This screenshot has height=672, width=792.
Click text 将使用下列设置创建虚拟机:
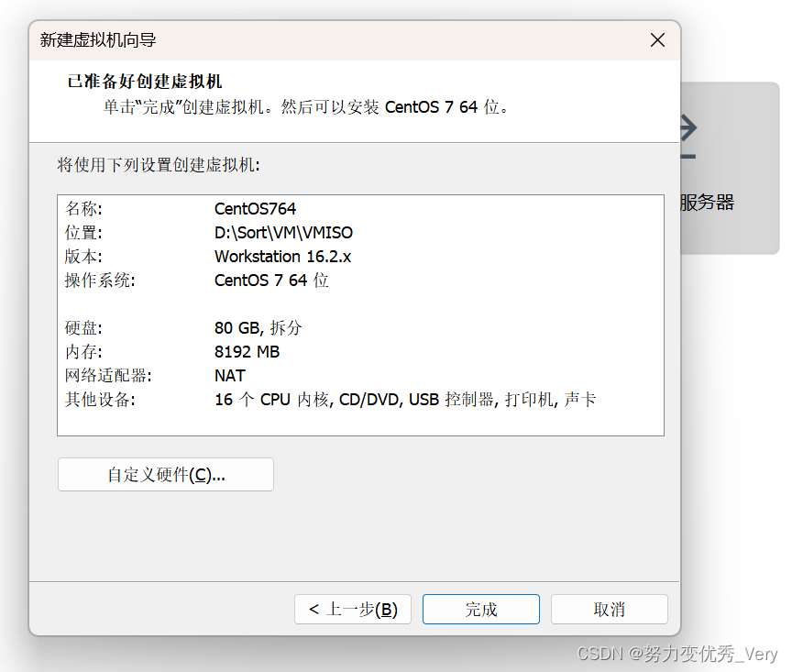pyautogui.click(x=159, y=165)
